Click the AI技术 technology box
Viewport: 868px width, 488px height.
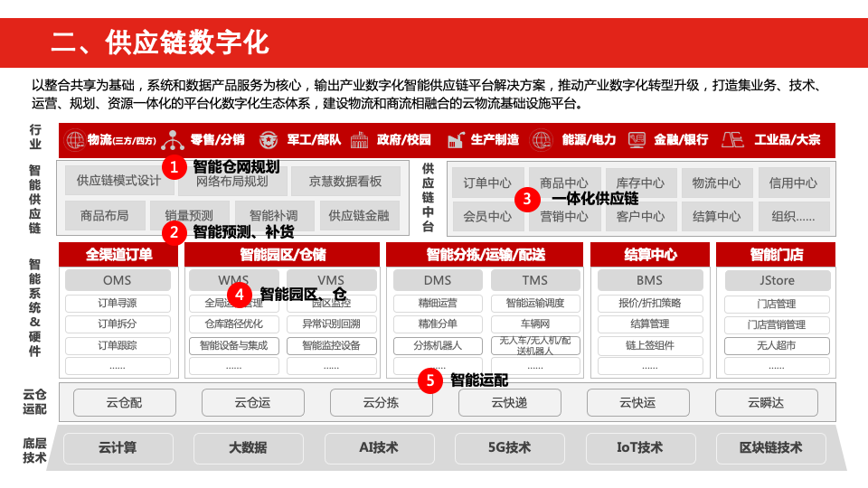click(379, 448)
